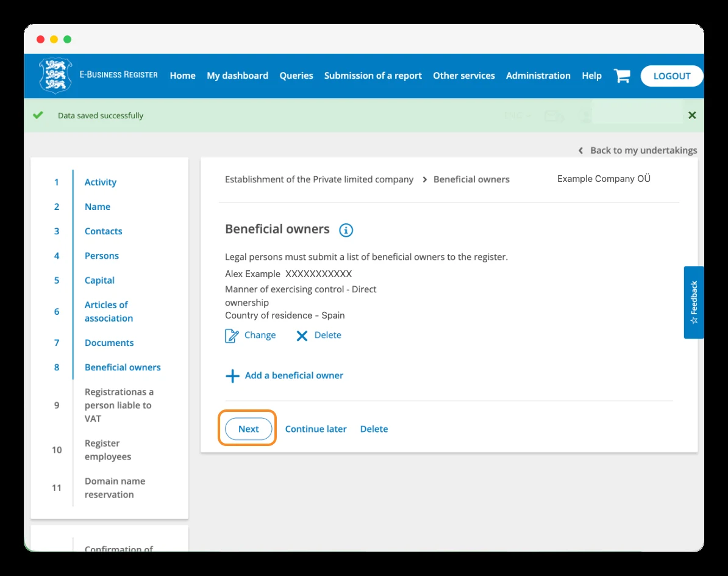Open the shopping cart icon
728x576 pixels.
(x=622, y=76)
